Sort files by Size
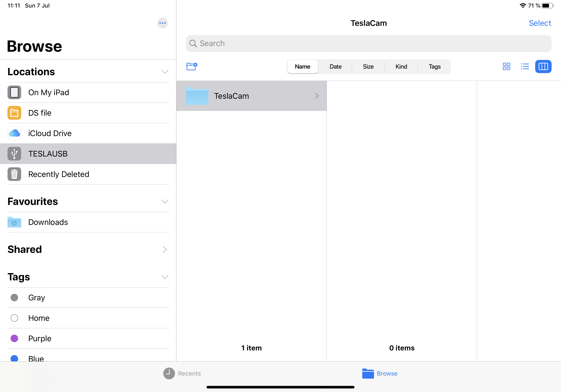This screenshot has height=392, width=561. tap(368, 67)
